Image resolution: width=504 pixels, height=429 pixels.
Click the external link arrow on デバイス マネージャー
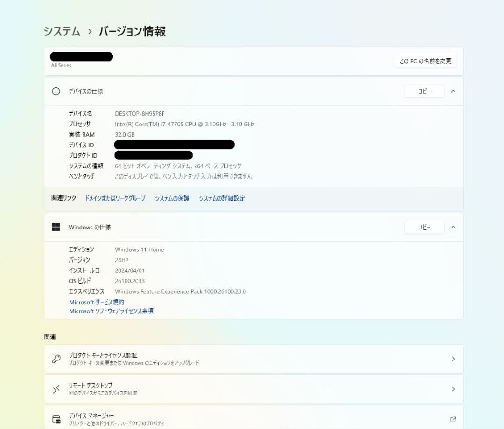[453, 419]
